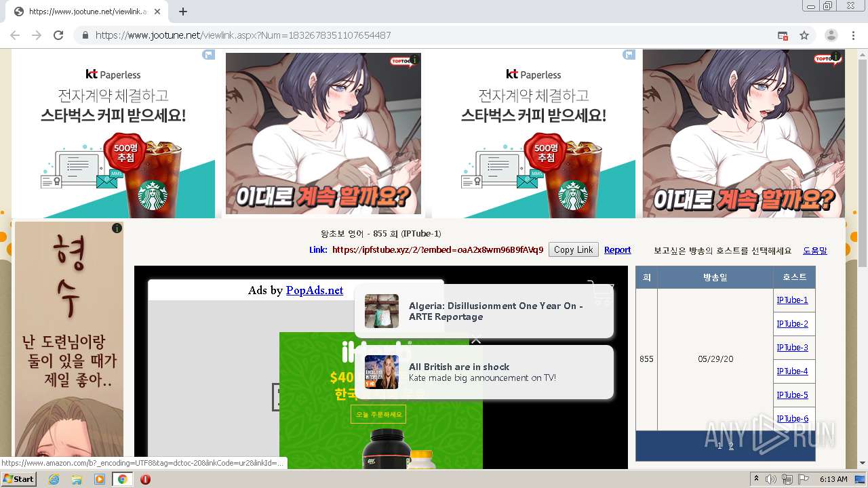Open Windows Explorer folder on taskbar
This screenshot has height=488, width=868.
pos(77,479)
